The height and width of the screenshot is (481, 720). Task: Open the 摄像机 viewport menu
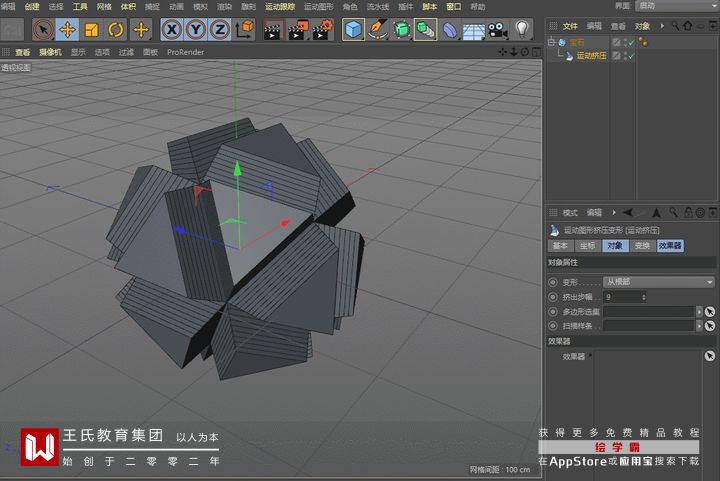(x=50, y=52)
